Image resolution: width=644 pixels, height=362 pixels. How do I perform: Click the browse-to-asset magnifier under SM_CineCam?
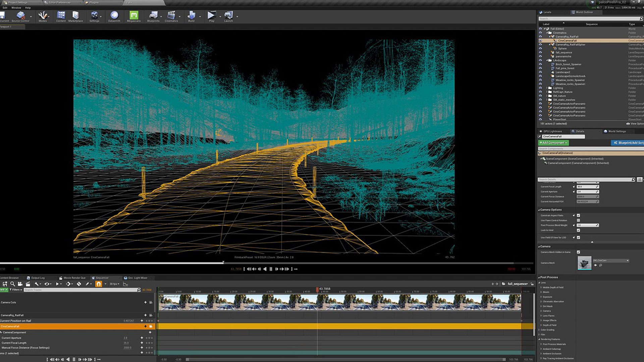coord(601,265)
